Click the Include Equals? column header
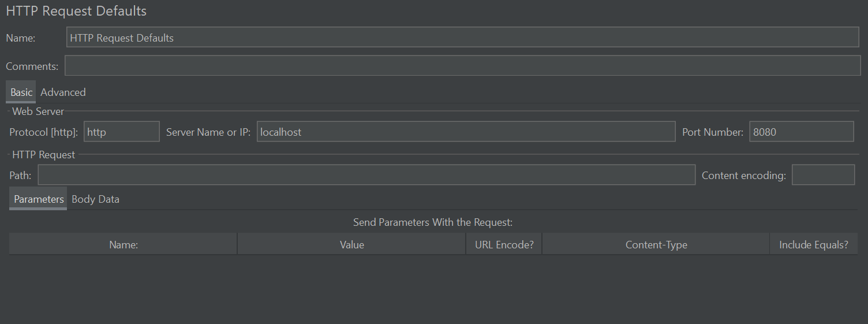The height and width of the screenshot is (324, 868). (x=813, y=245)
